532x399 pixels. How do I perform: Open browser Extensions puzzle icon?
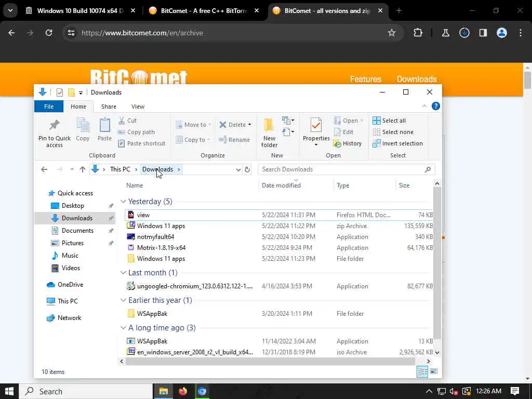point(418,33)
